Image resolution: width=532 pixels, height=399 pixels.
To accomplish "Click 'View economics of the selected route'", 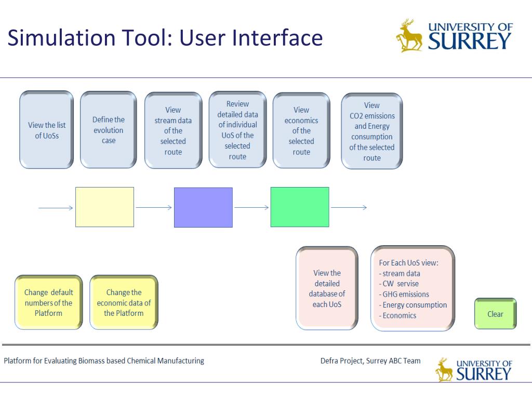I will 301,130.
